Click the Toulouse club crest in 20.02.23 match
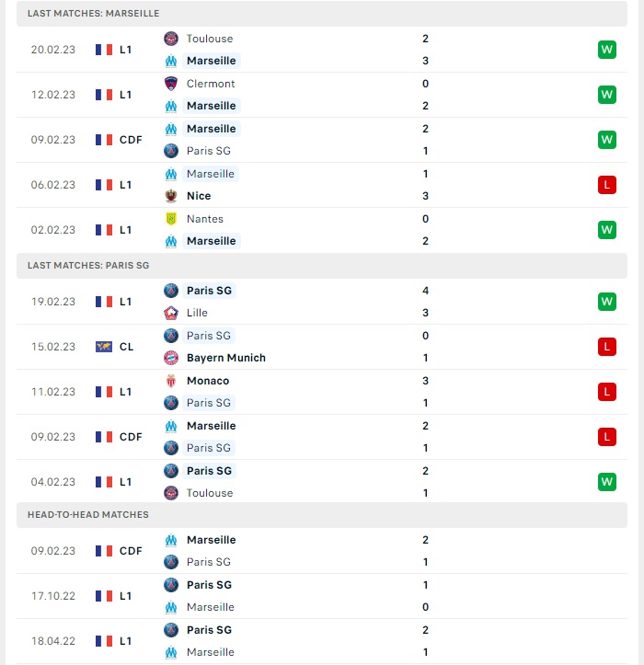Viewport: 644px width, 665px height. (x=171, y=39)
